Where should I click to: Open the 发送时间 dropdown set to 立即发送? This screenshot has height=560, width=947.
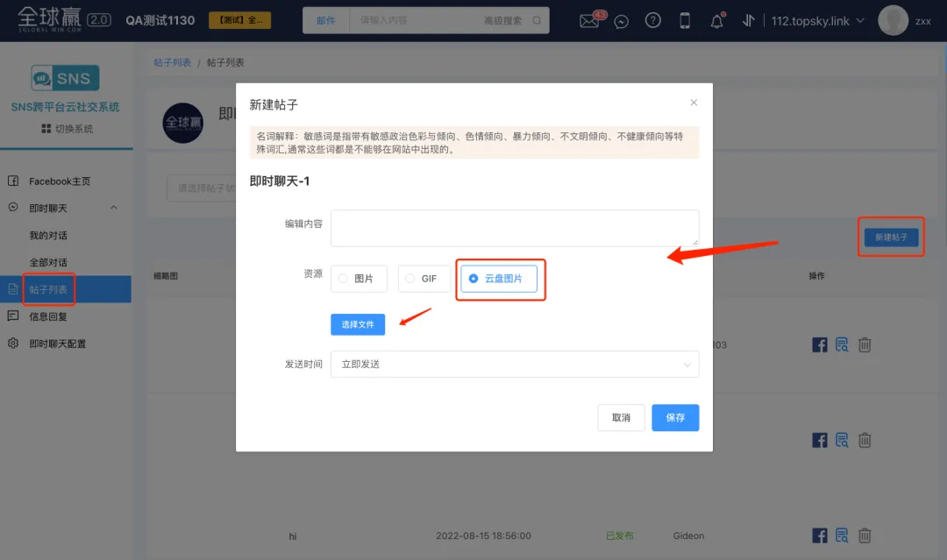point(514,364)
